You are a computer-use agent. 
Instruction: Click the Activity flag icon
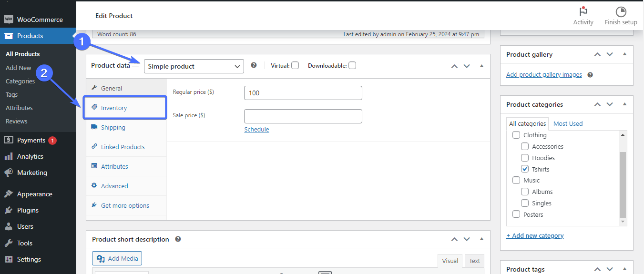click(x=583, y=12)
